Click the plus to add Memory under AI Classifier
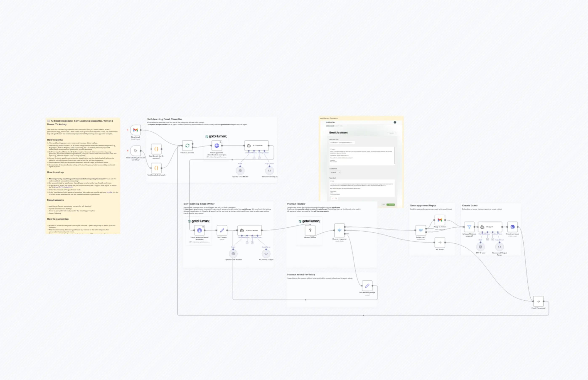 click(254, 158)
